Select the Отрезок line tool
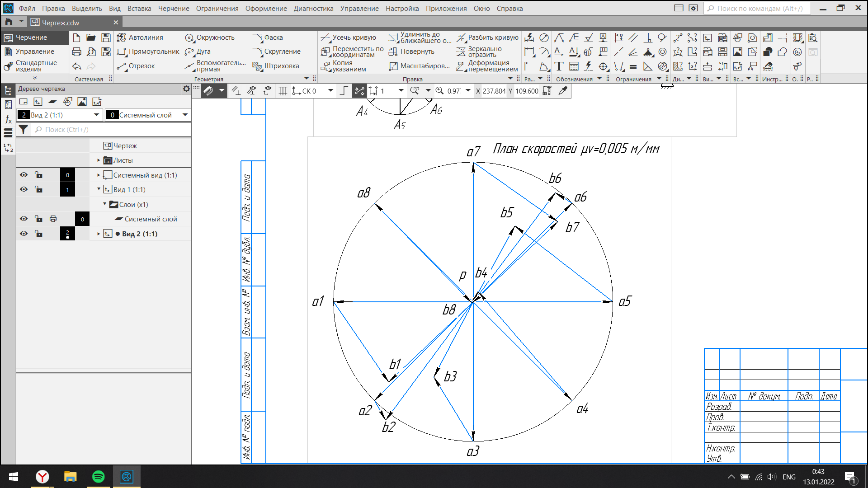868x488 pixels. pyautogui.click(x=136, y=66)
